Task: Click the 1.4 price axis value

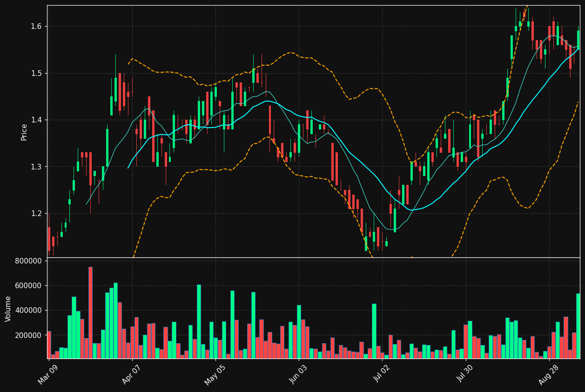Action: pyautogui.click(x=36, y=120)
